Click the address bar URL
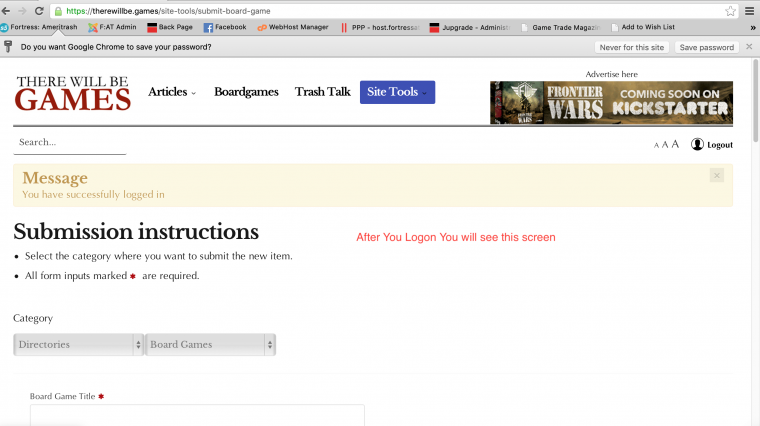 tap(168, 11)
